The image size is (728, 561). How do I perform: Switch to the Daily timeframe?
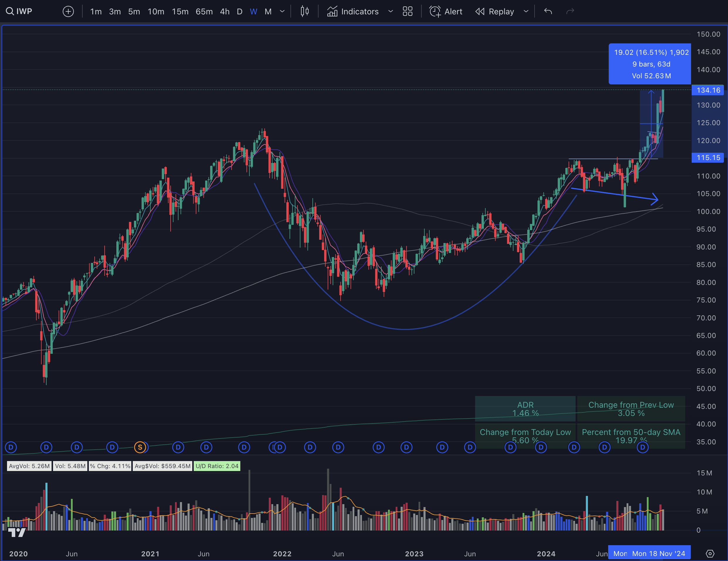239,11
